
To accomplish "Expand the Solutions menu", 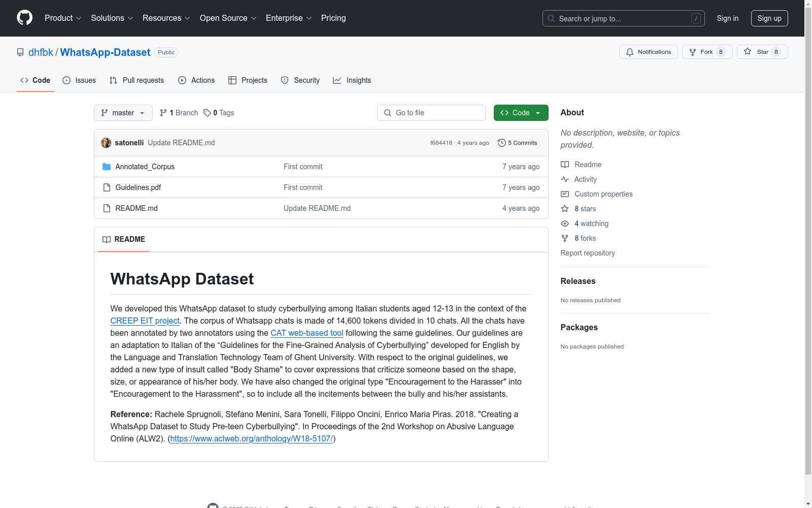I will (x=112, y=18).
